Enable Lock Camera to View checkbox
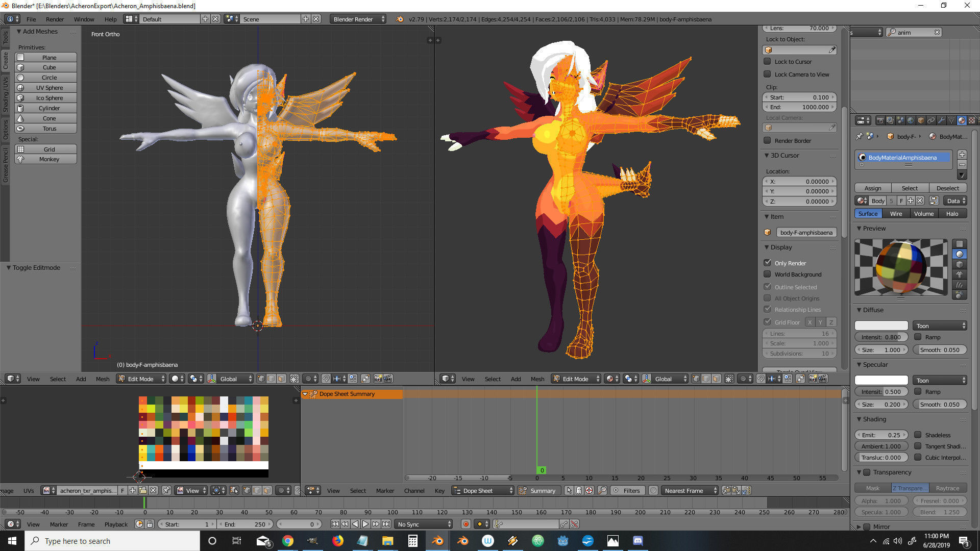Viewport: 980px width, 551px height. pyautogui.click(x=767, y=74)
